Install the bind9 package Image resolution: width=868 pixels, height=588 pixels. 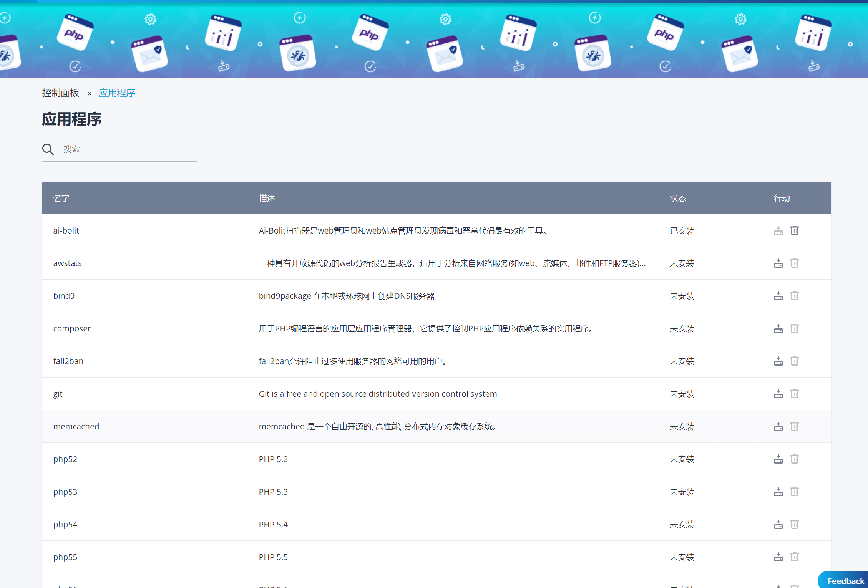(778, 296)
